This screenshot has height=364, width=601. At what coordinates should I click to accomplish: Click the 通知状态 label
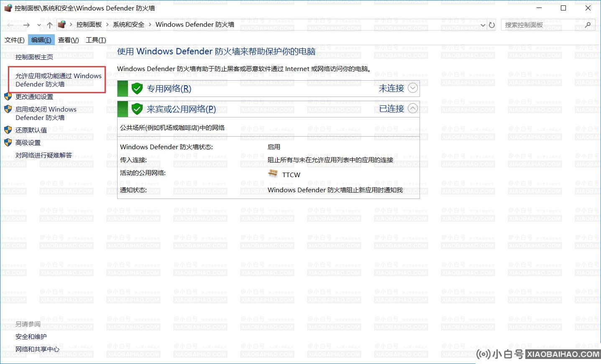133,190
